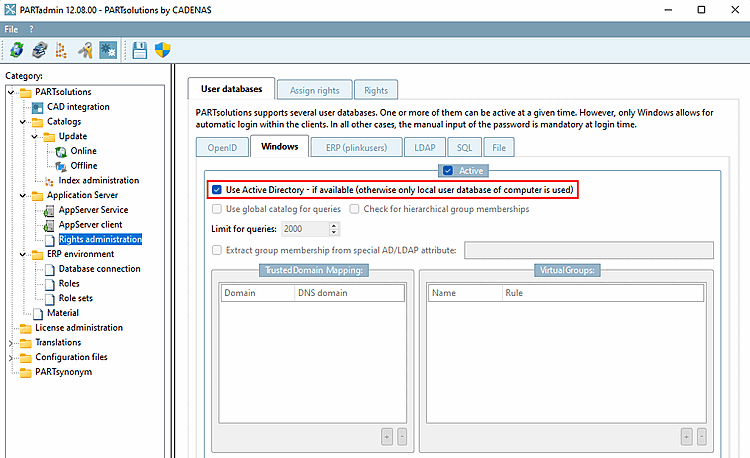This screenshot has height=458, width=750.
Task: Click the Roles page icon
Action: 50,284
